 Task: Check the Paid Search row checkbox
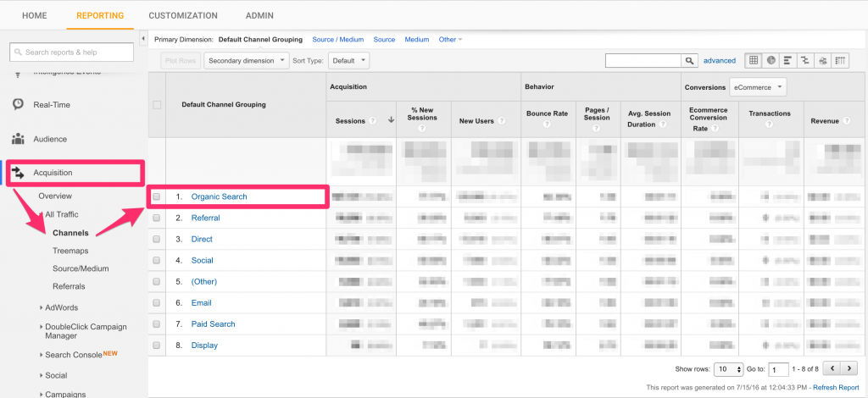click(157, 324)
